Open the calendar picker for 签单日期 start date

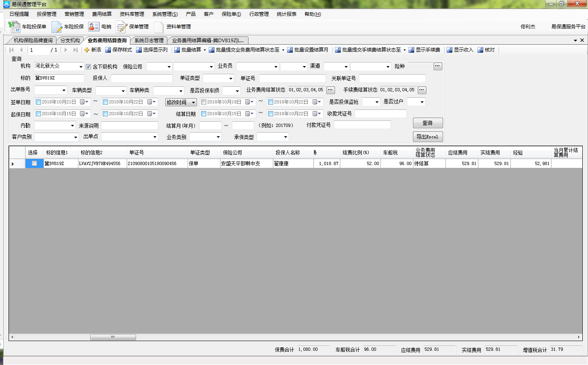[84, 102]
